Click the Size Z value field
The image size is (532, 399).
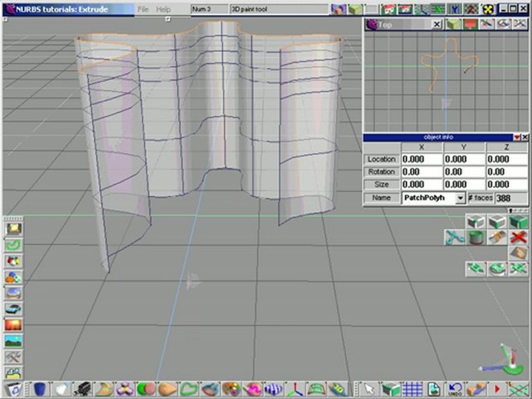tap(507, 184)
